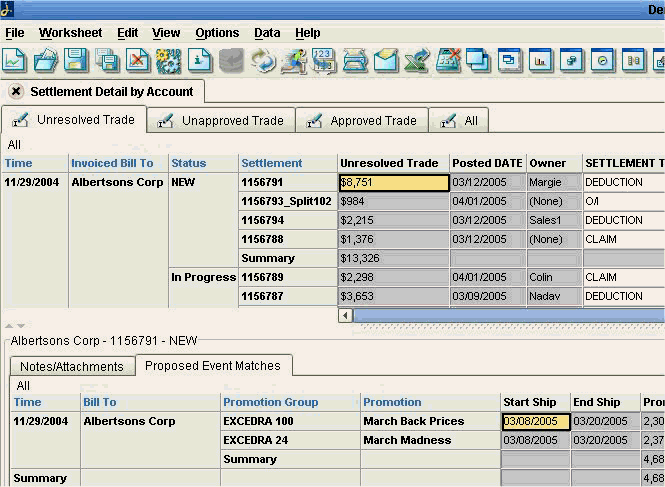Delete worksheet using the red X icon
The image size is (665, 487).
138,60
